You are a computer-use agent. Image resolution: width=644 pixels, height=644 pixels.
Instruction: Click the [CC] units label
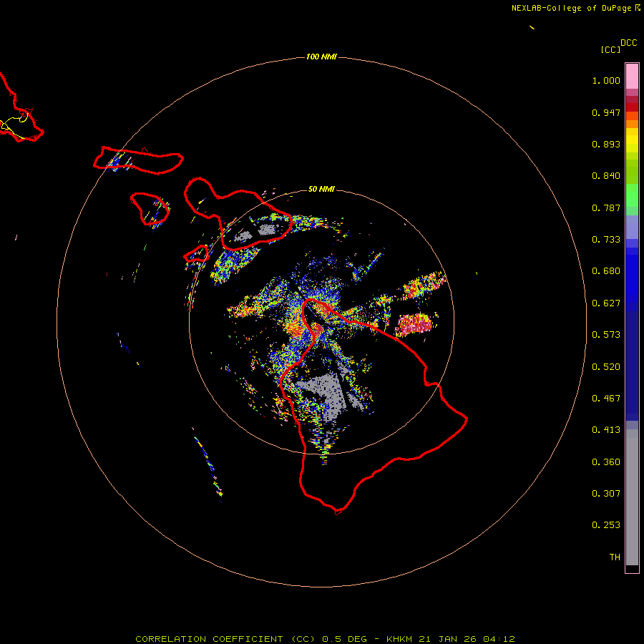tap(610, 49)
